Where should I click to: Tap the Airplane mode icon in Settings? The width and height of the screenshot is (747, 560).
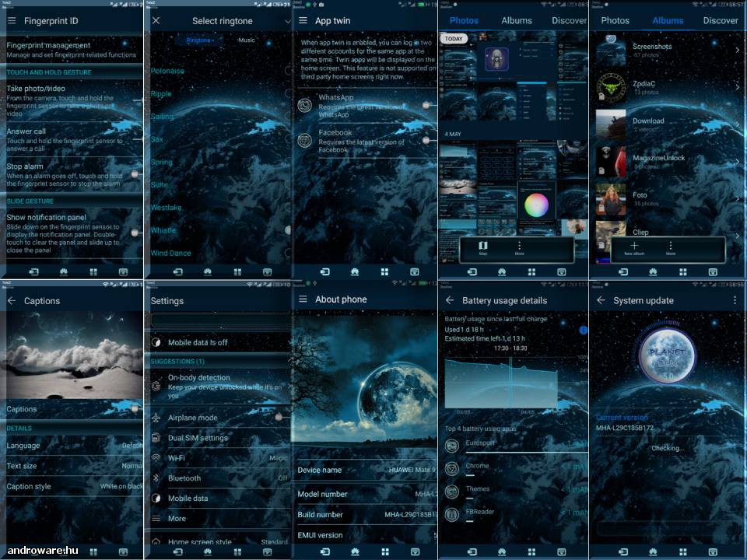click(156, 418)
